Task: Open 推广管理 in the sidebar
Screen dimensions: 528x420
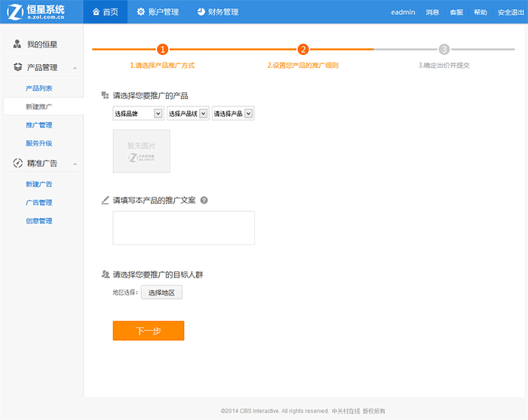Action: [x=38, y=125]
